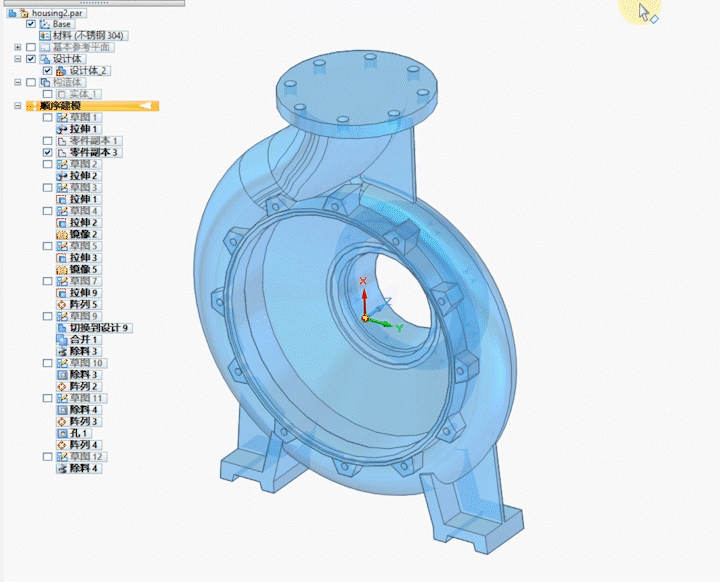
Task: Click the 切换到设计 9 feature icon
Action: click(x=62, y=327)
